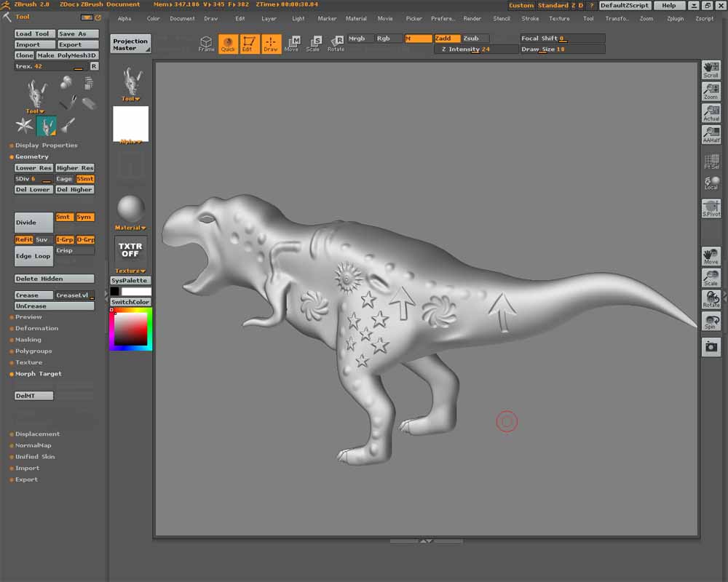Select the Move mode icon in top toolbar

(x=292, y=44)
